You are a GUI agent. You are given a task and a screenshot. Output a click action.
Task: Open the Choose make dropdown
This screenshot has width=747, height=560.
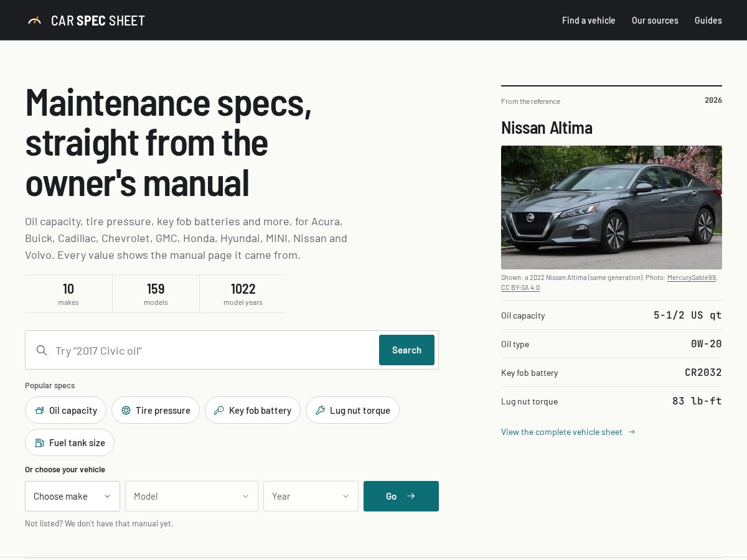tap(72, 496)
